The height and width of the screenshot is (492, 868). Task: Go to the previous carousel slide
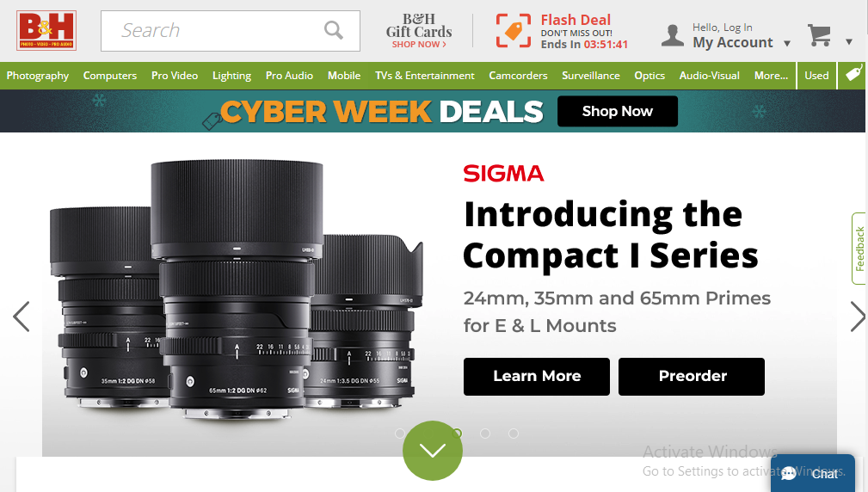pyautogui.click(x=22, y=317)
